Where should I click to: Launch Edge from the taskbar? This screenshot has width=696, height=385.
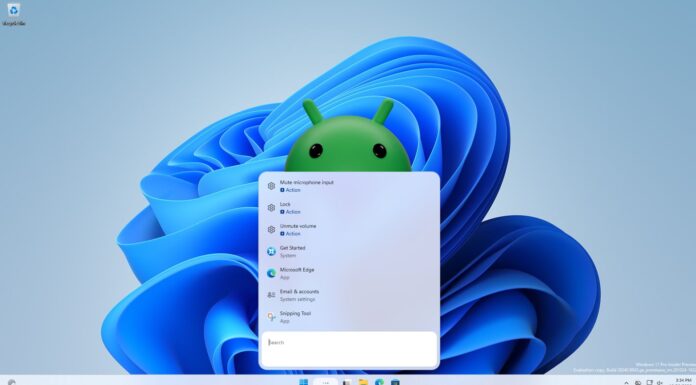point(379,382)
